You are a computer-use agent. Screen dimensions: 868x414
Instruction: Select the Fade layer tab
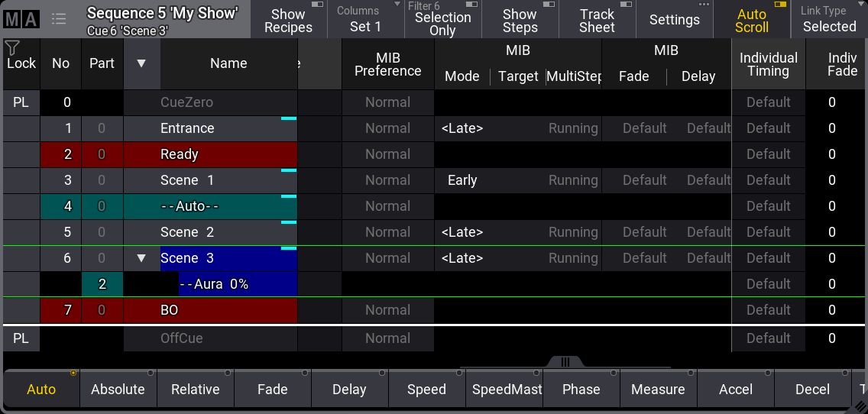tap(272, 390)
